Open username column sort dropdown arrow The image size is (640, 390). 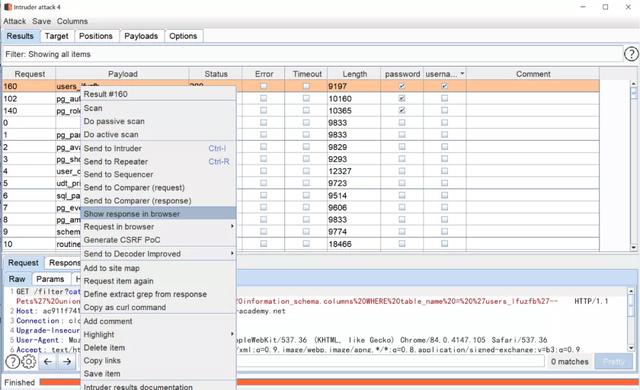tap(462, 74)
